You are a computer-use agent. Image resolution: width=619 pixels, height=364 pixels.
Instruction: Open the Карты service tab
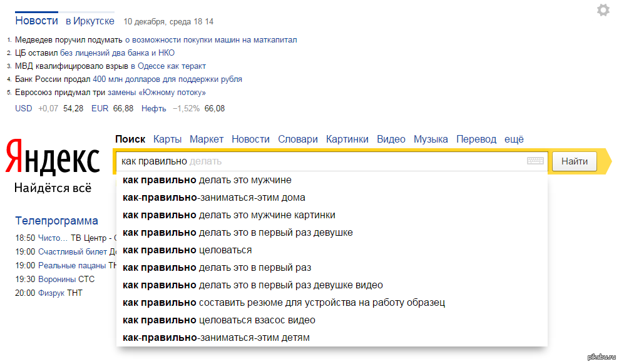[167, 139]
